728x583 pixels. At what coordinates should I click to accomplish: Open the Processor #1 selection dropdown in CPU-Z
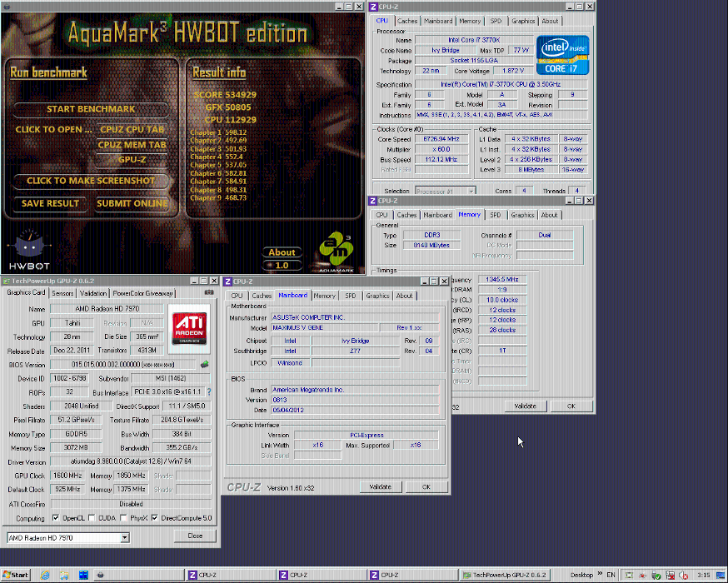pos(445,191)
